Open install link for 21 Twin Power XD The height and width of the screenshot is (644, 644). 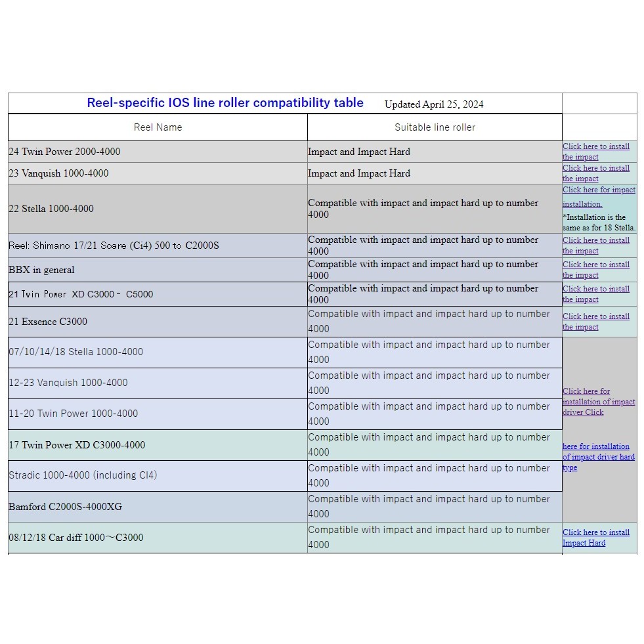pos(595,294)
